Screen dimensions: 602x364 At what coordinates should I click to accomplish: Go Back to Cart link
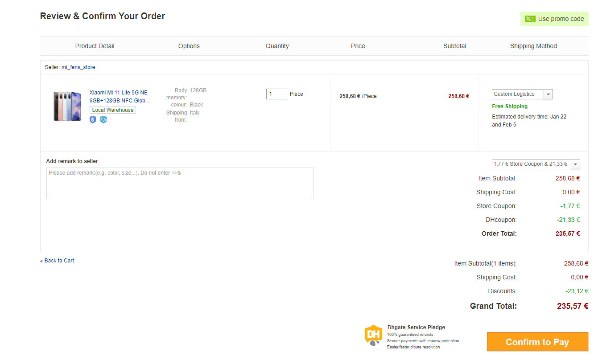(x=57, y=261)
